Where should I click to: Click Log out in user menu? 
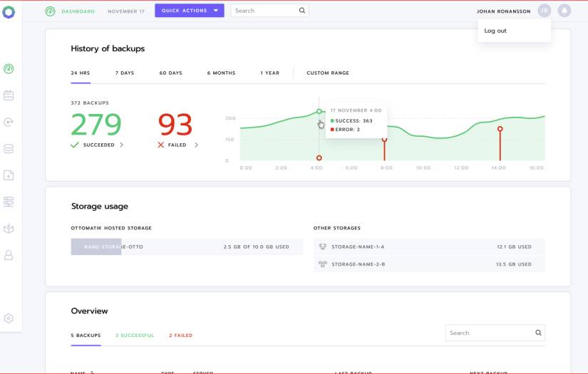(x=495, y=31)
